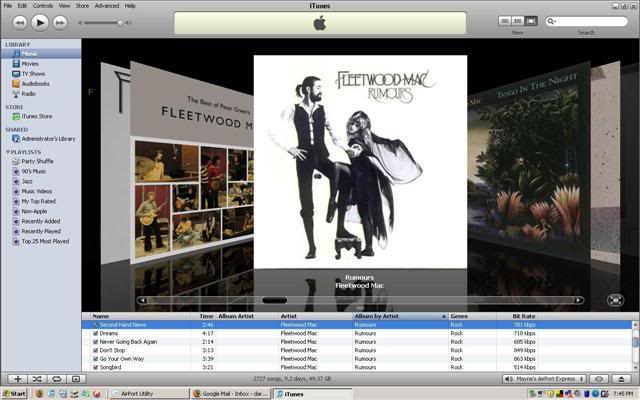Start playback with the Play button

coord(40,22)
